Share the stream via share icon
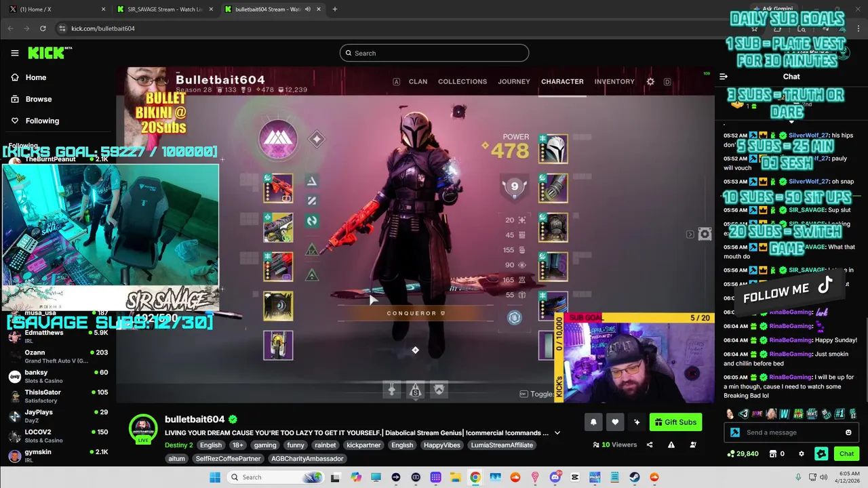 click(x=650, y=445)
